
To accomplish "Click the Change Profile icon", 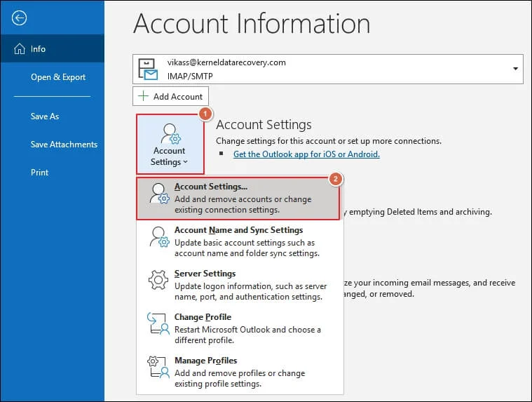I will [x=158, y=323].
